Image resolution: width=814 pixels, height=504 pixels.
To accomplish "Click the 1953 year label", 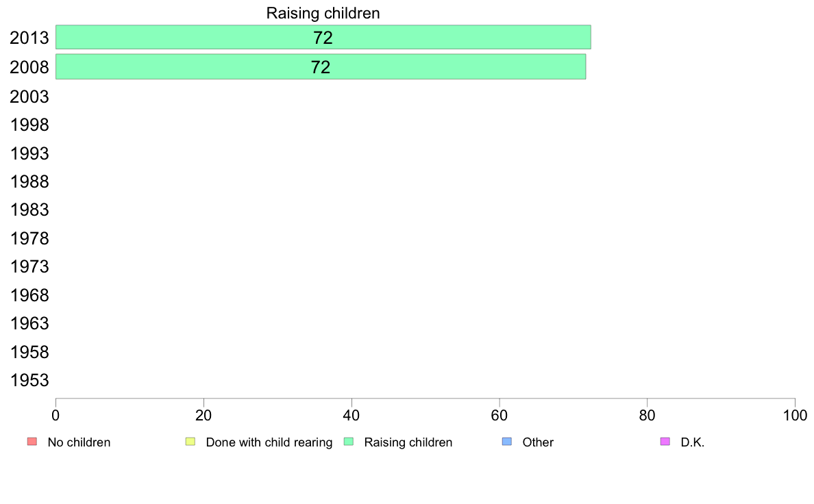I will pyautogui.click(x=29, y=380).
